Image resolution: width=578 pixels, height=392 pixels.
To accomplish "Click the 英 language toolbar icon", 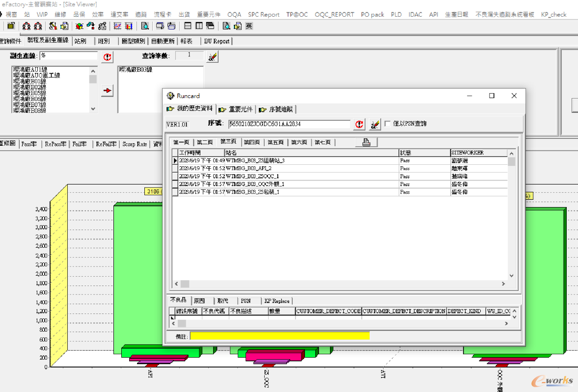I will 249,26.
